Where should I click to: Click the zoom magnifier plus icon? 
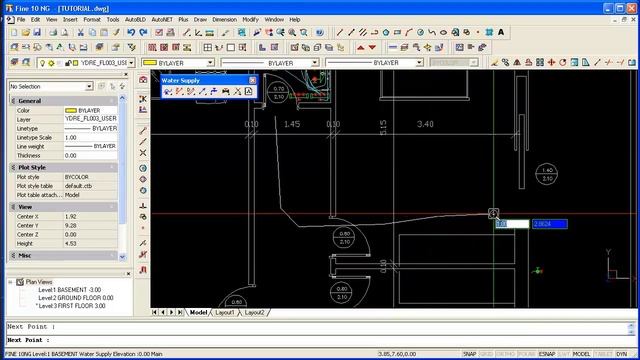click(292, 33)
